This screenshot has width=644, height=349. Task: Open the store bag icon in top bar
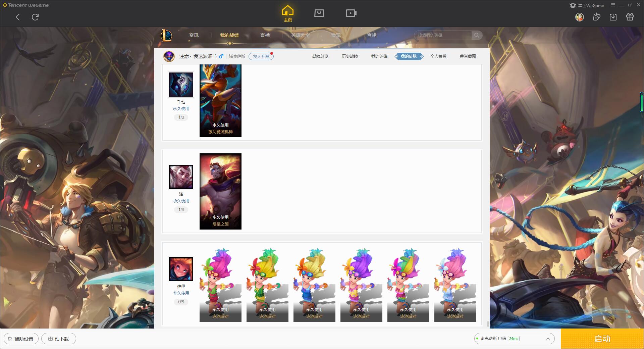319,13
